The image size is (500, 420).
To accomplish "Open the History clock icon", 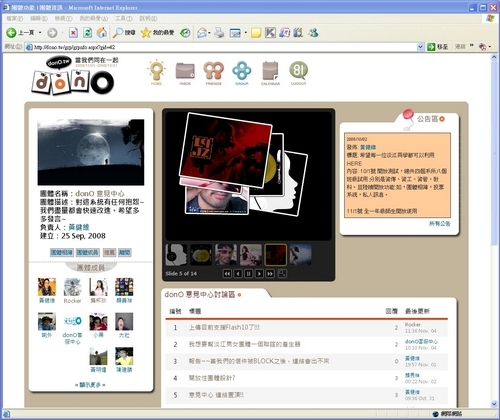I will click(x=185, y=32).
